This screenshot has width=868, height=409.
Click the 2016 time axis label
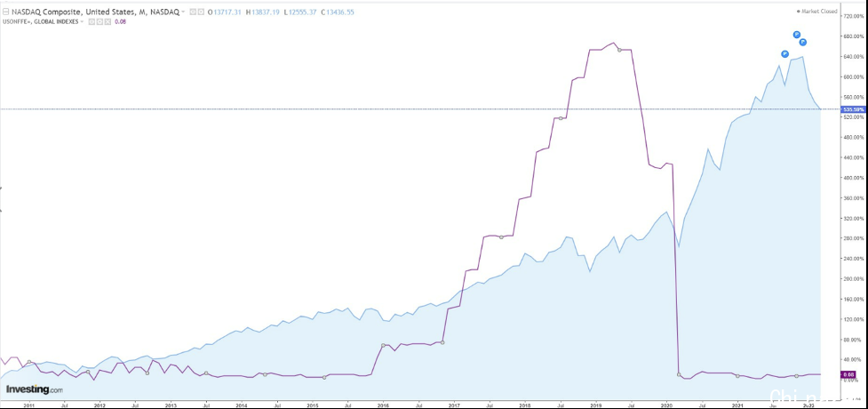[x=383, y=405]
